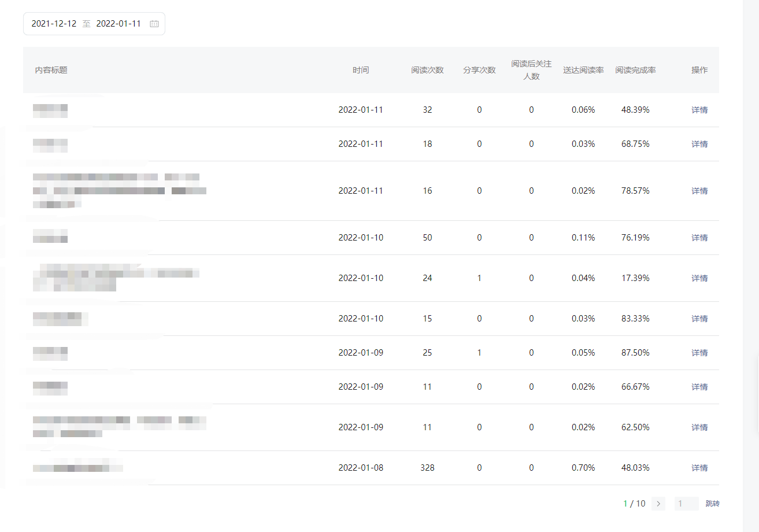Click the calendar icon in date range picker

154,24
